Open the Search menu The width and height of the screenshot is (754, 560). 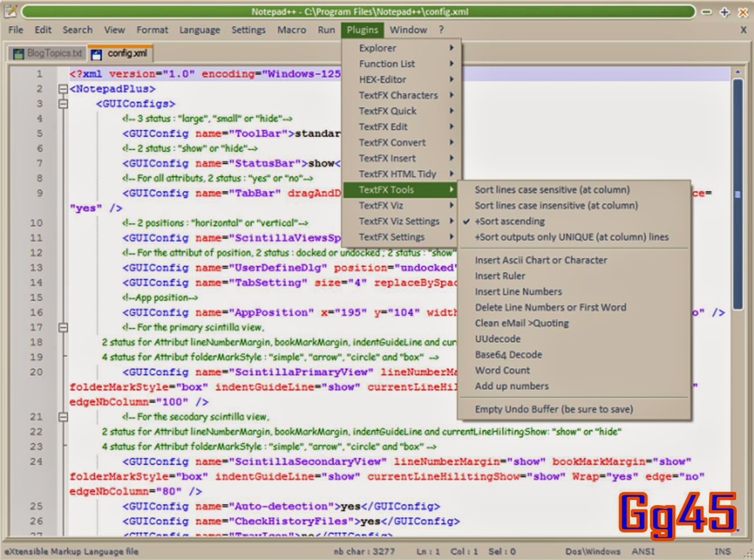[x=77, y=30]
